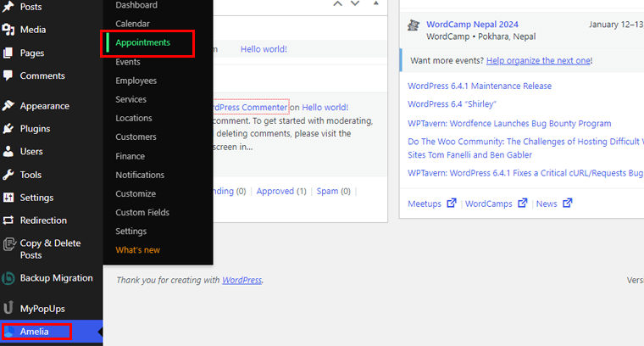Open Pages in the admin sidebar
This screenshot has height=346, width=644.
pyautogui.click(x=32, y=53)
